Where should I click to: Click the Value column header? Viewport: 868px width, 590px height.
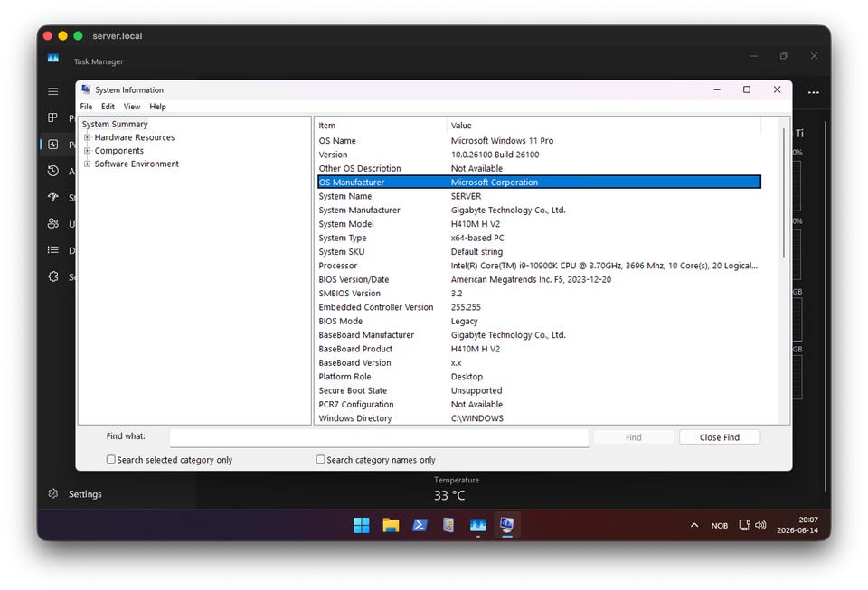click(603, 126)
